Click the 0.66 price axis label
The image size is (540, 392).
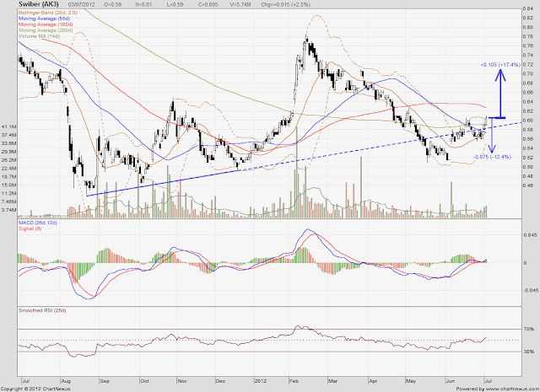(x=528, y=92)
